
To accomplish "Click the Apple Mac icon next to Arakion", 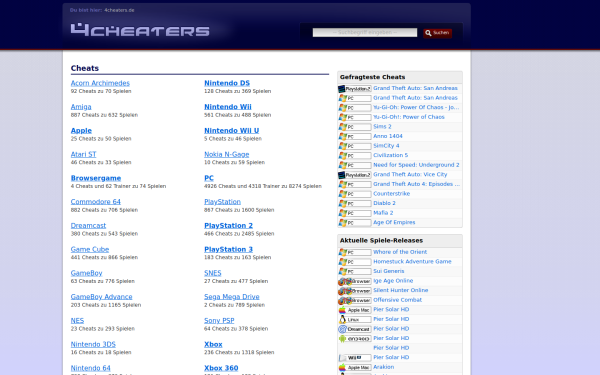I will point(355,367).
